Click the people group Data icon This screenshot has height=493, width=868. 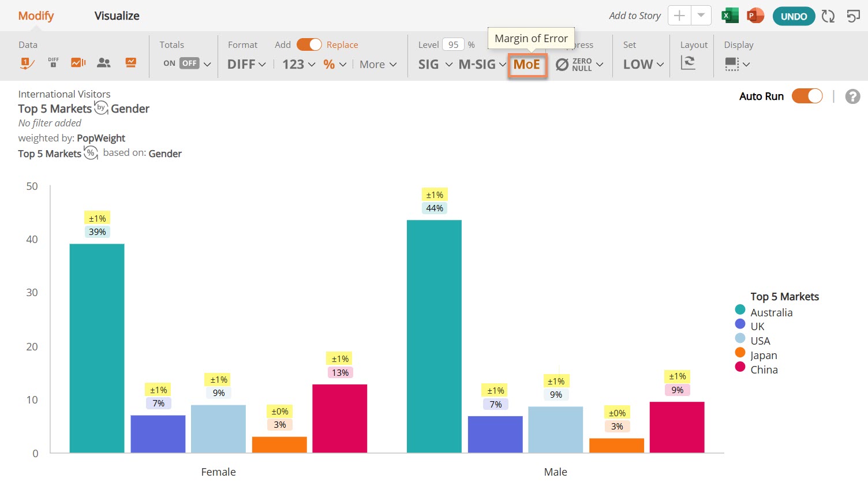click(x=104, y=63)
